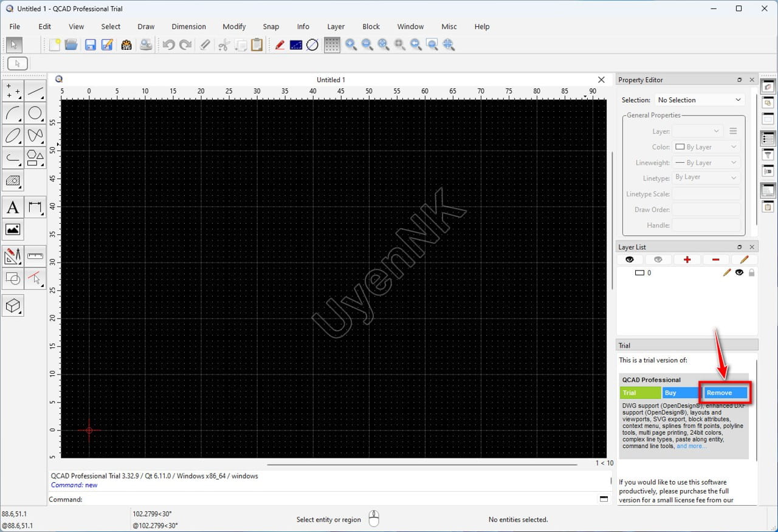This screenshot has width=778, height=532.
Task: Select the Line drawing tools
Action: pos(35,91)
